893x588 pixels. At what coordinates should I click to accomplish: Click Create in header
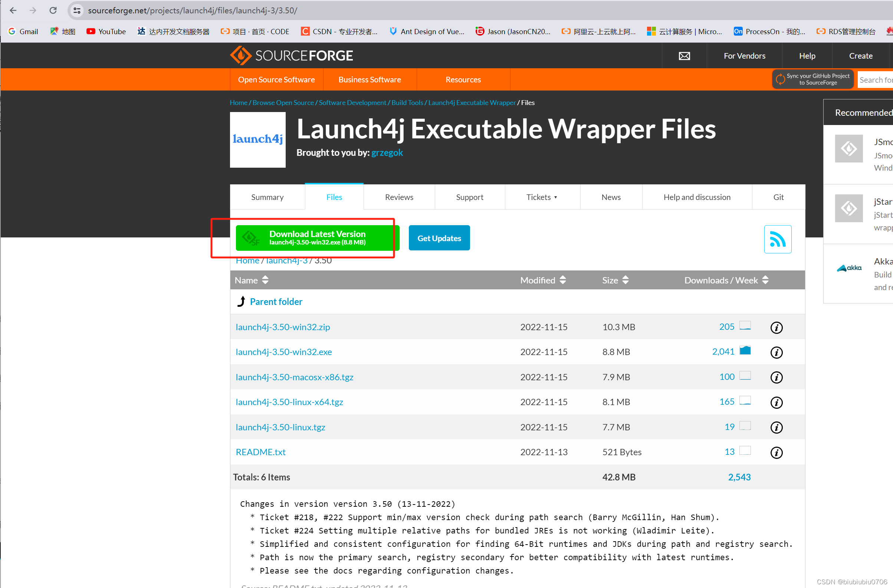point(861,56)
